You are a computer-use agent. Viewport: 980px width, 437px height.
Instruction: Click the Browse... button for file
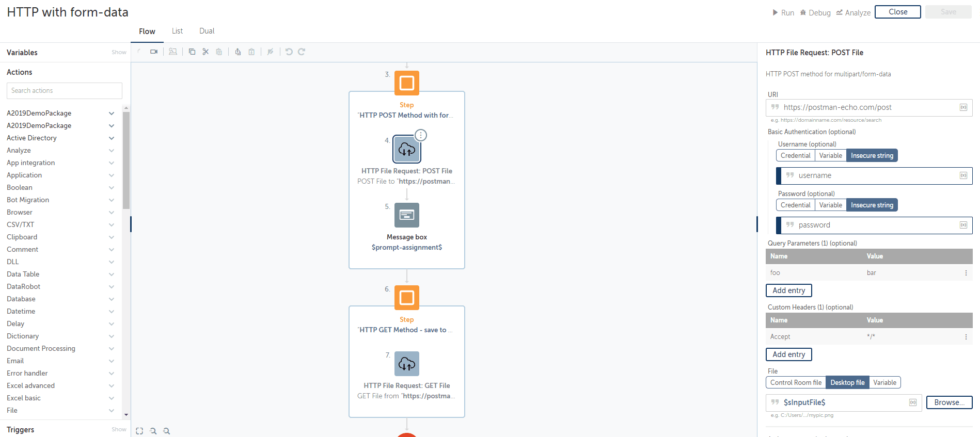(949, 402)
